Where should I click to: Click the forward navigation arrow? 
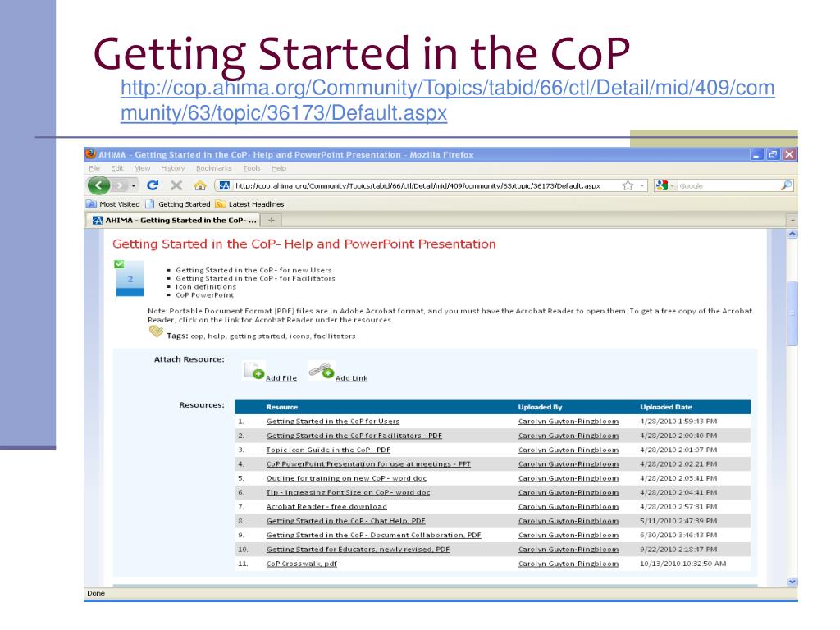pyautogui.click(x=120, y=186)
